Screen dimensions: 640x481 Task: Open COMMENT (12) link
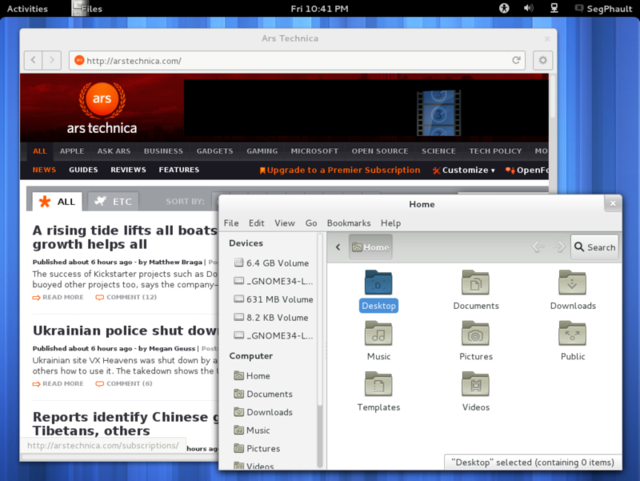(126, 297)
